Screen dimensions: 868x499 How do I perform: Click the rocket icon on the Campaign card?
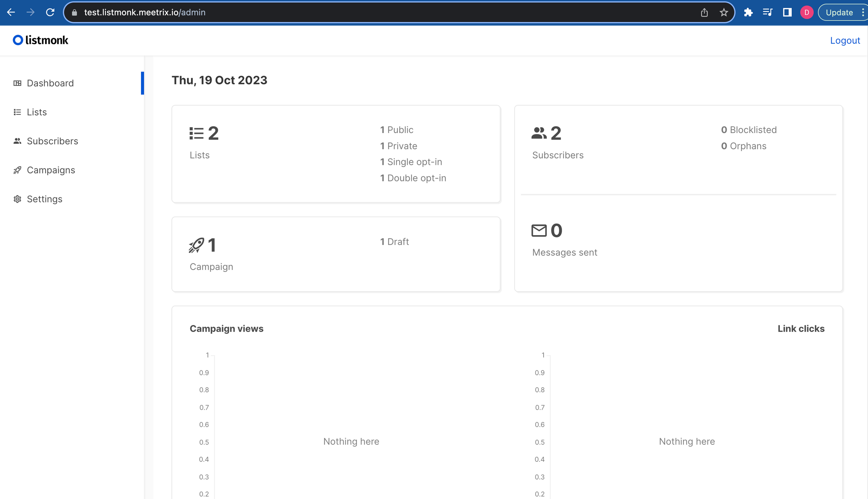click(x=196, y=244)
